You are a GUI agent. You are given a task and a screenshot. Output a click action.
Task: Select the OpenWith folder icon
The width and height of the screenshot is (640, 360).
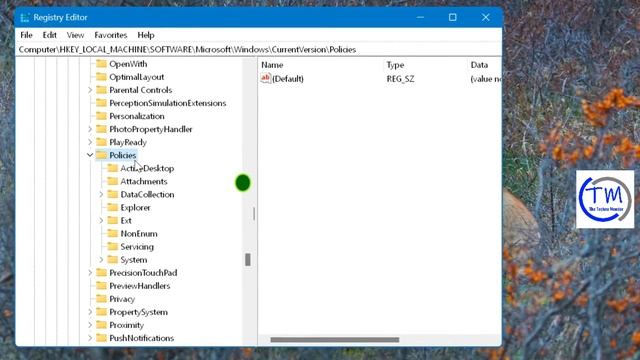pyautogui.click(x=101, y=64)
